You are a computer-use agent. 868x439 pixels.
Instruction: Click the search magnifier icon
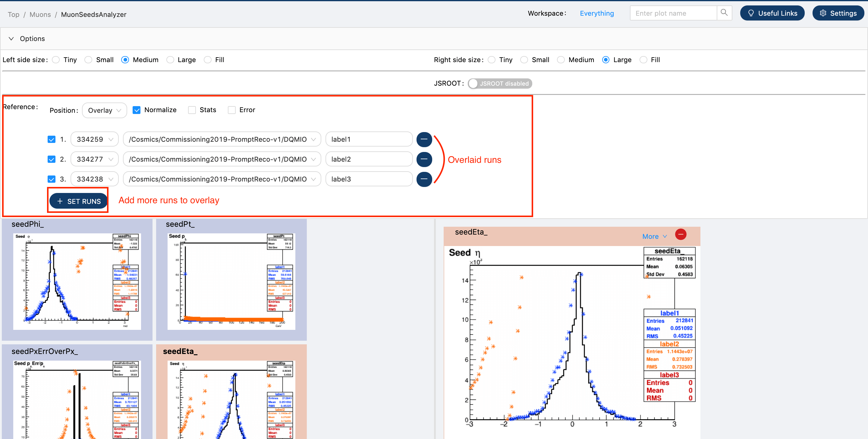pyautogui.click(x=724, y=13)
